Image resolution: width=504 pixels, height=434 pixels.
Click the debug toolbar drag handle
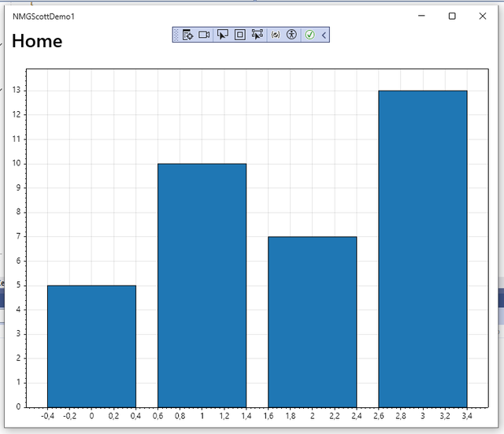point(176,35)
